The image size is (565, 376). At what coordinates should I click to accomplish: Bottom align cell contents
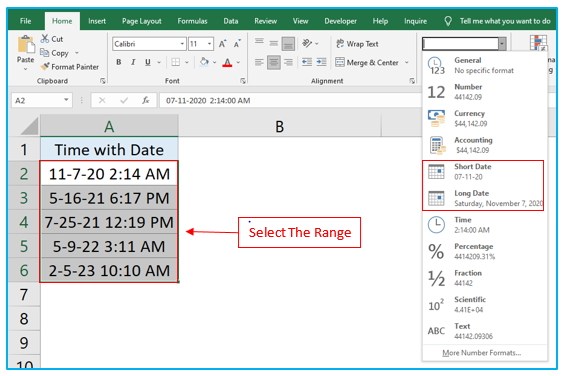[x=288, y=44]
